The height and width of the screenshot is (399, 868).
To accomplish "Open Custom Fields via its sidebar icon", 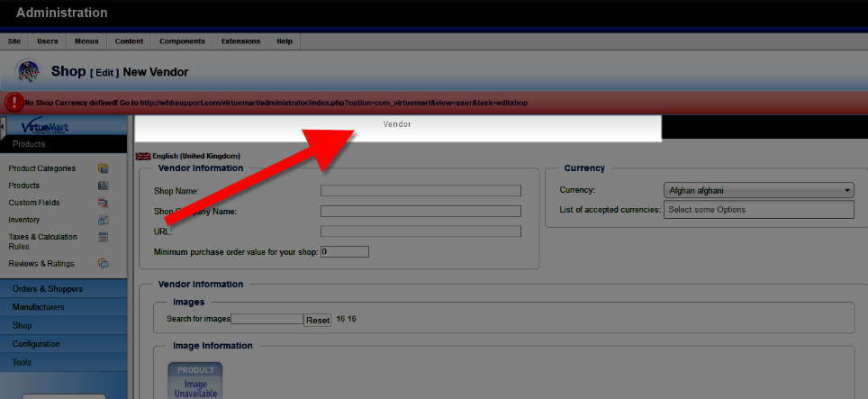I will (104, 203).
